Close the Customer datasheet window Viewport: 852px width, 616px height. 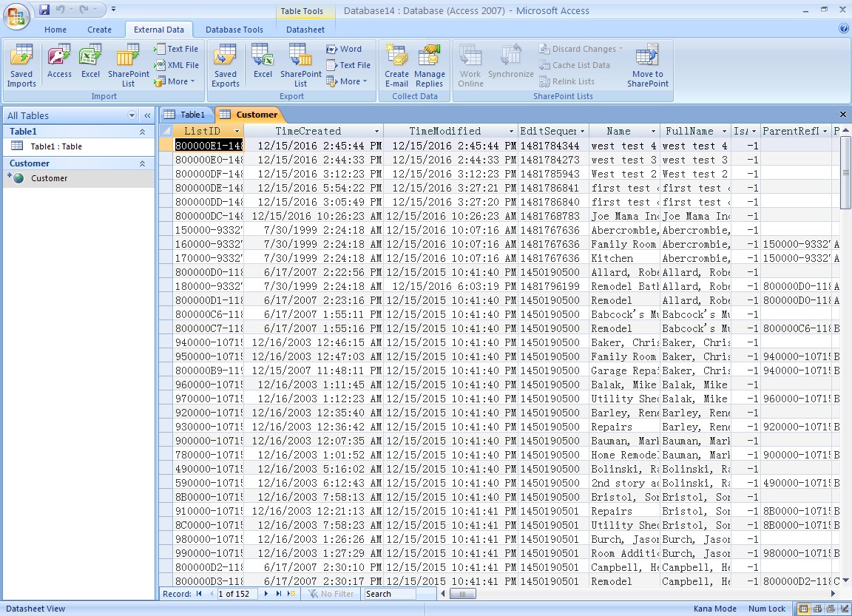843,114
